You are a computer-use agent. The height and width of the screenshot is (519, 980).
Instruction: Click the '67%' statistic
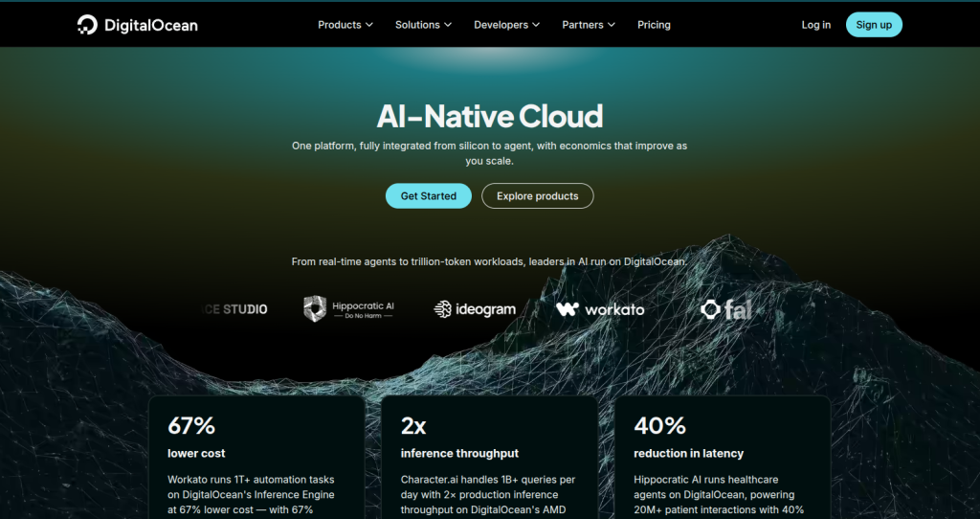click(x=191, y=426)
